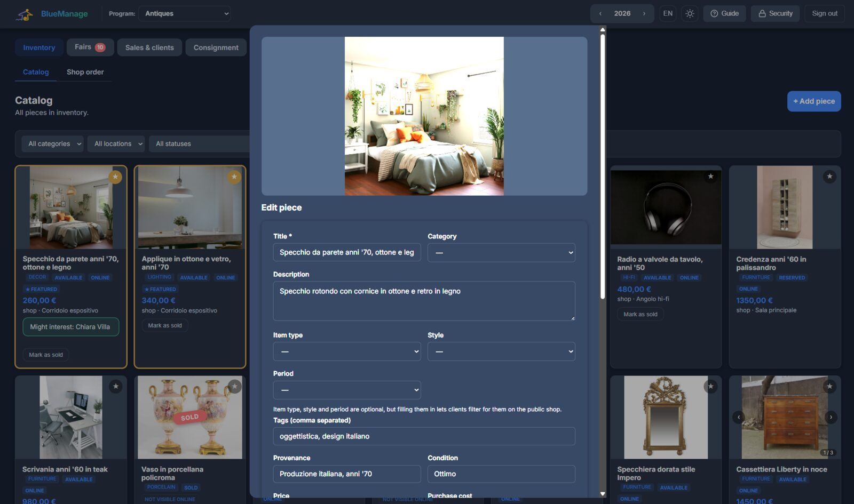Click dialog scrollbar down arrow

(x=603, y=494)
